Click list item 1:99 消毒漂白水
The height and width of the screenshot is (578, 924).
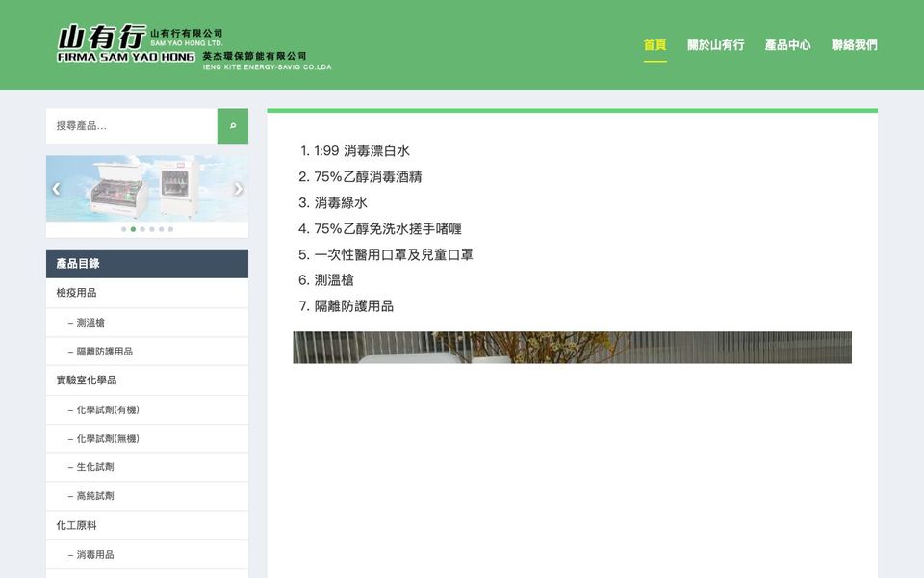coord(361,151)
